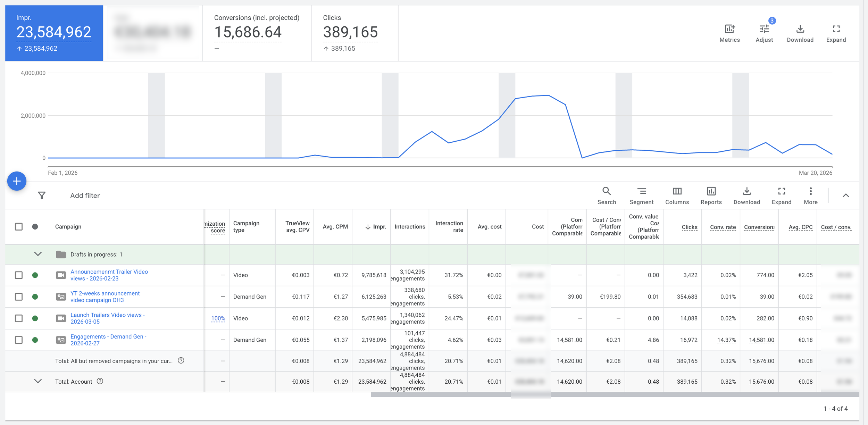Click the blue plus new campaign button
868x425 pixels.
tap(17, 181)
